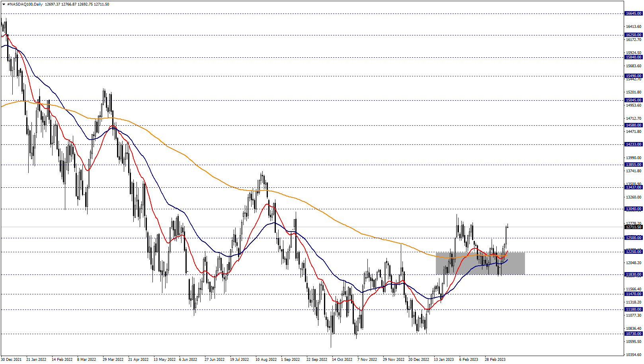Click the 13 May 2022 date label
This screenshot has height=364, width=644.
tap(164, 360)
